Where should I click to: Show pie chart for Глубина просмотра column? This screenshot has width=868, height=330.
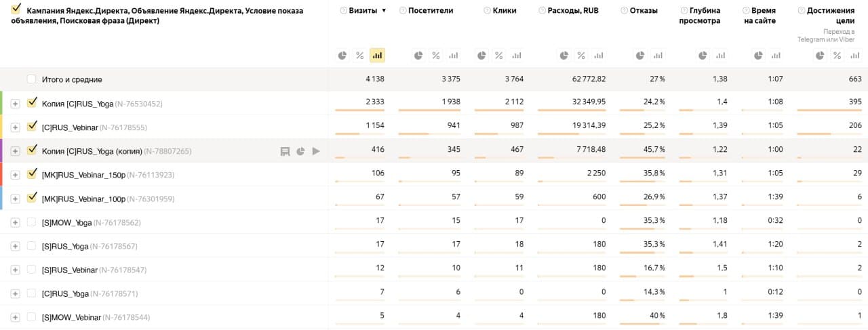[703, 56]
